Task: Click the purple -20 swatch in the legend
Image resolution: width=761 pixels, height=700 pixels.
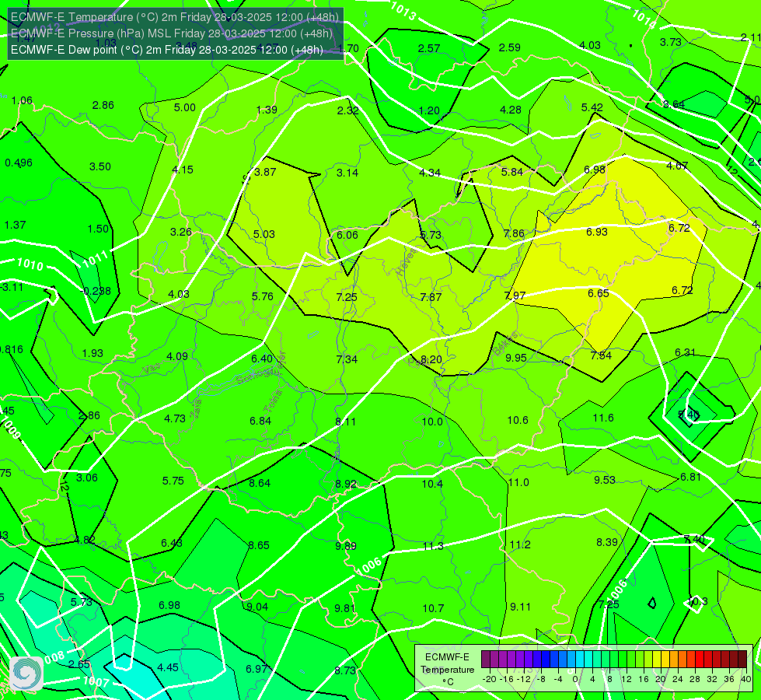Action: [486, 660]
